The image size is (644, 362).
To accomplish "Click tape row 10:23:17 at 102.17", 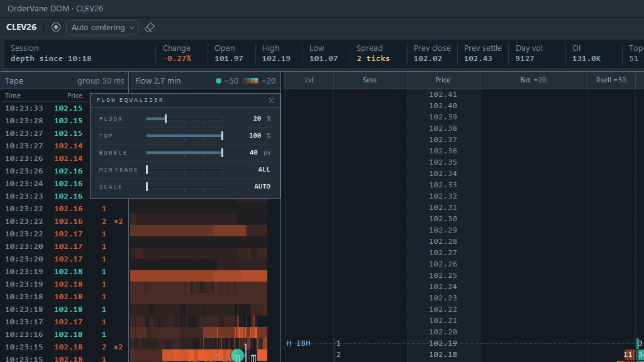I will [x=64, y=322].
